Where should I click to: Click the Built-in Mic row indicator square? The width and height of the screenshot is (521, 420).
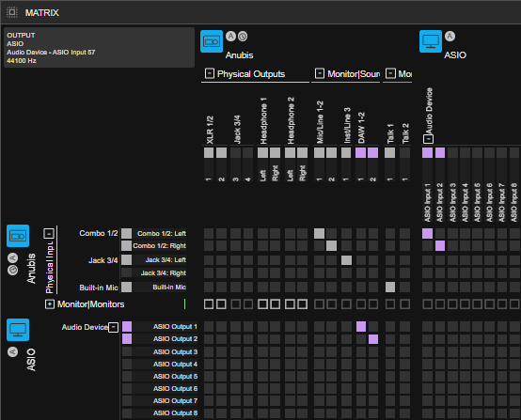pos(126,288)
